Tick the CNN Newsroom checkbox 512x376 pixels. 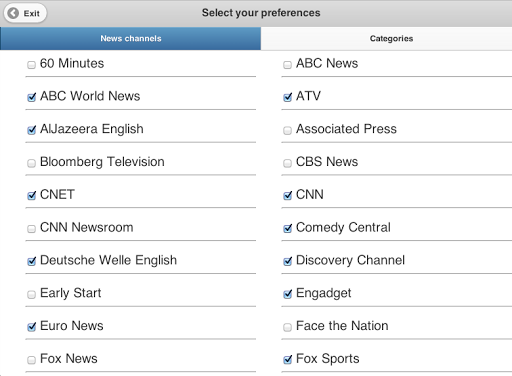pyautogui.click(x=31, y=228)
